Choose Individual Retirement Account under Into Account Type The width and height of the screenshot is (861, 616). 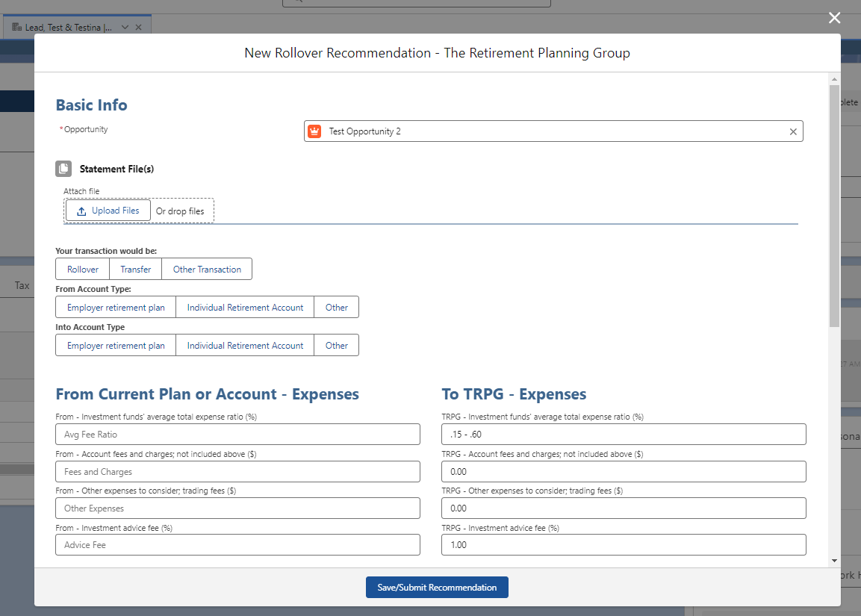click(245, 345)
